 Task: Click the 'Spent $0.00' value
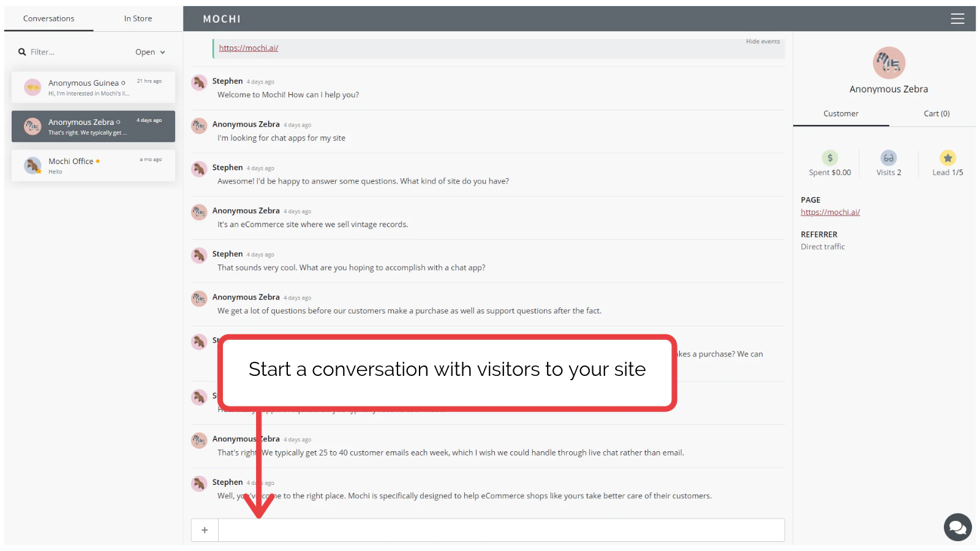(x=830, y=173)
